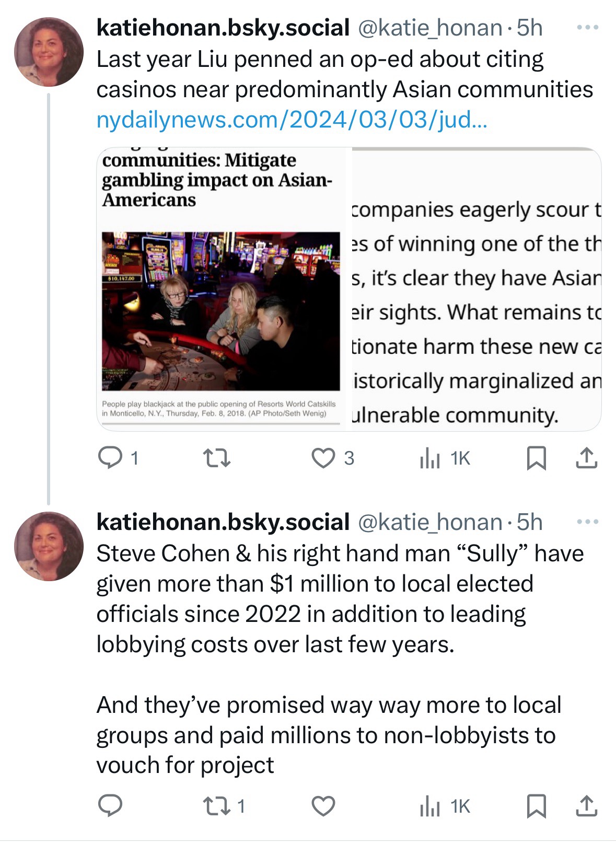The height and width of the screenshot is (843, 616).
Task: Bookmark the Steve Cohen tweet
Action: point(536,806)
